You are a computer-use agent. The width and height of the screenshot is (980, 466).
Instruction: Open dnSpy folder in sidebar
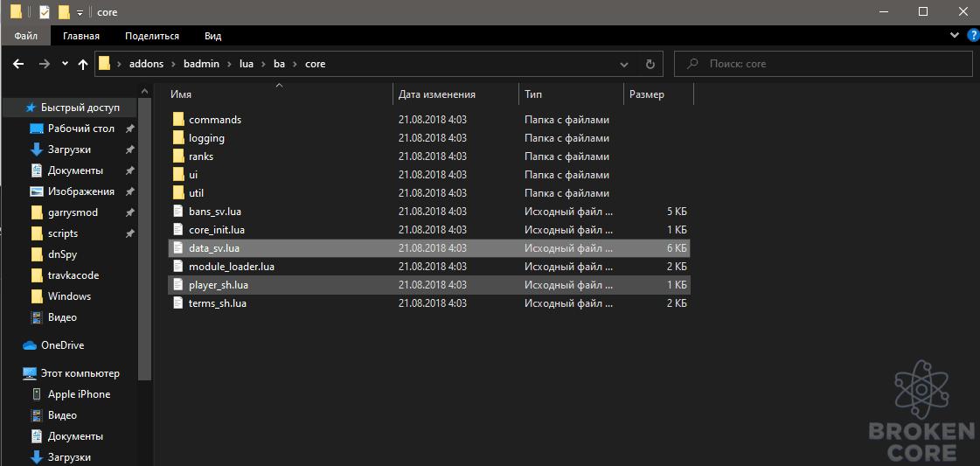coord(53,254)
